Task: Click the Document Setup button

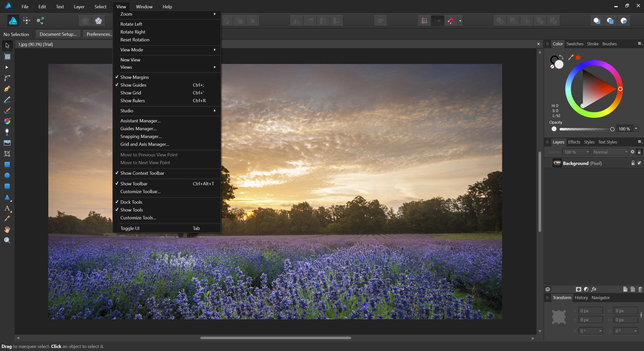Action: click(58, 34)
